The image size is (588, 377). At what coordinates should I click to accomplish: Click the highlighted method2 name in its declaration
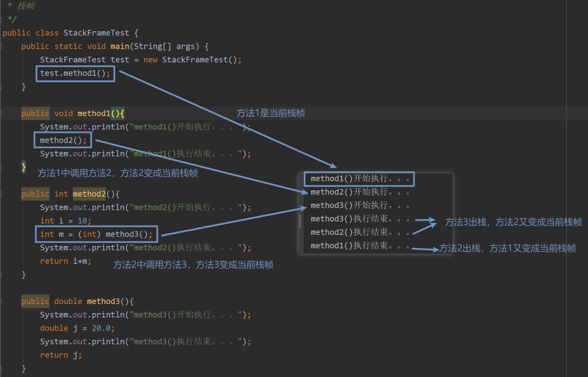89,194
